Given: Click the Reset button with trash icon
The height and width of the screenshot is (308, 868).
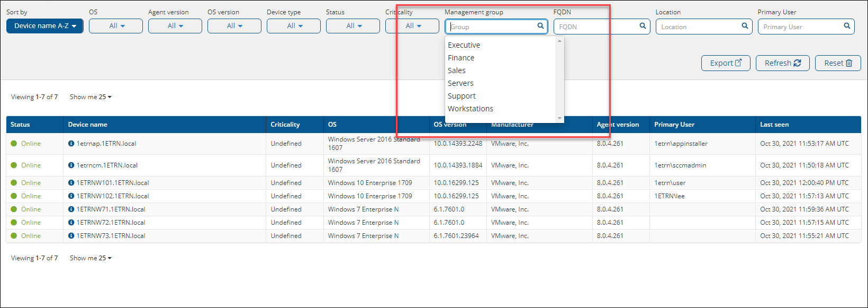Looking at the screenshot, I should click(x=838, y=63).
